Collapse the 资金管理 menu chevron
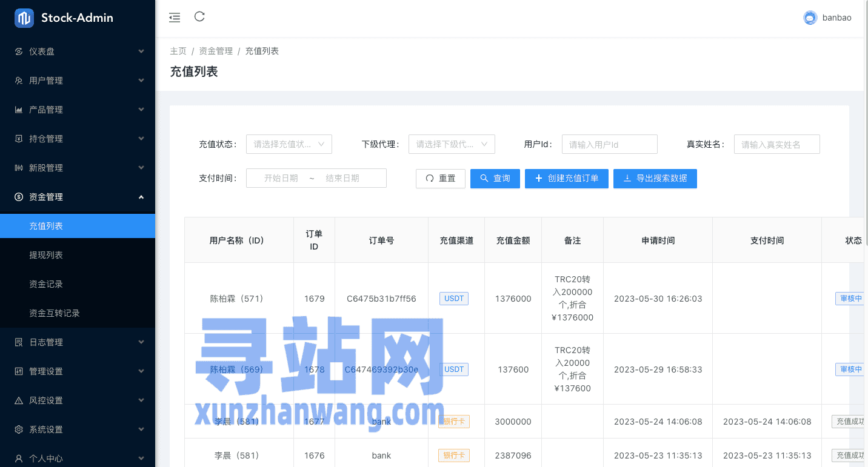Viewport: 868px width, 467px height. tap(141, 197)
